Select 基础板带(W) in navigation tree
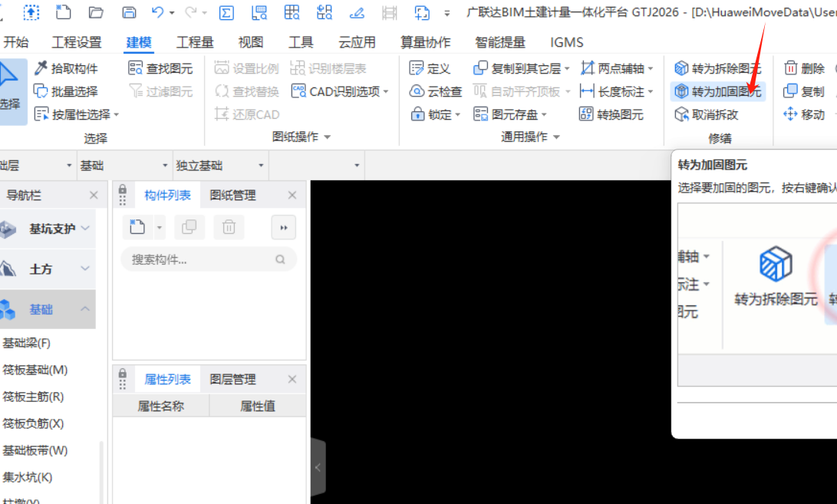Viewport: 837px width, 504px height. pyautogui.click(x=35, y=450)
